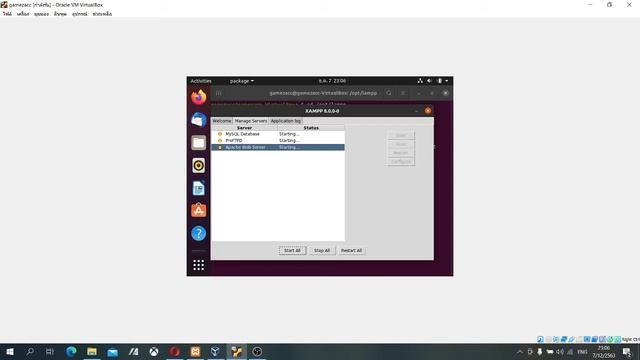Open the Xbox app from the taskbar

point(154,351)
